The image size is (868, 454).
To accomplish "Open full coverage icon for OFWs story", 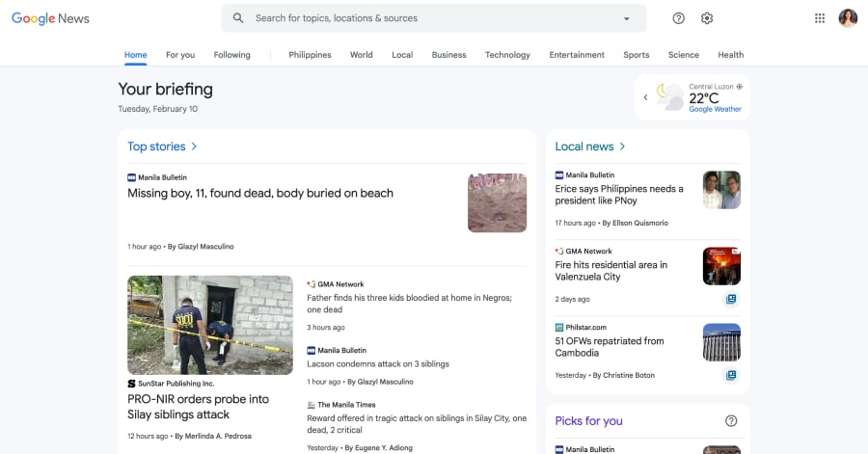I will pos(731,376).
